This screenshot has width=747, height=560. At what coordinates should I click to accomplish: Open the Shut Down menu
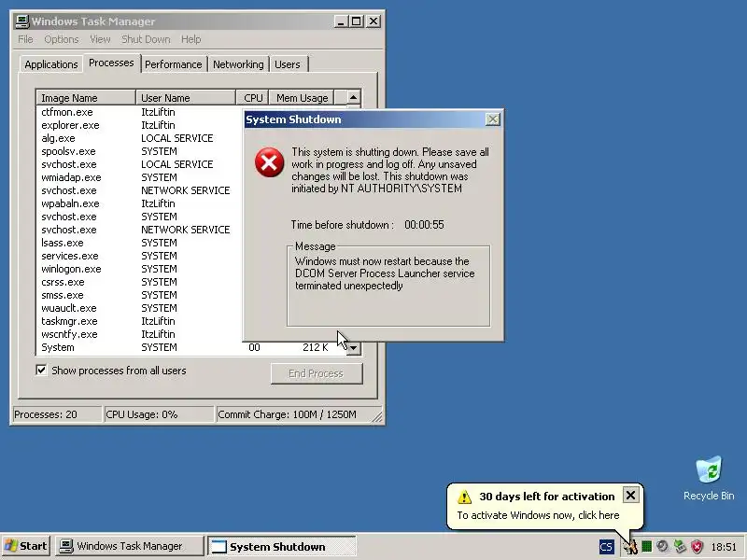click(x=146, y=39)
